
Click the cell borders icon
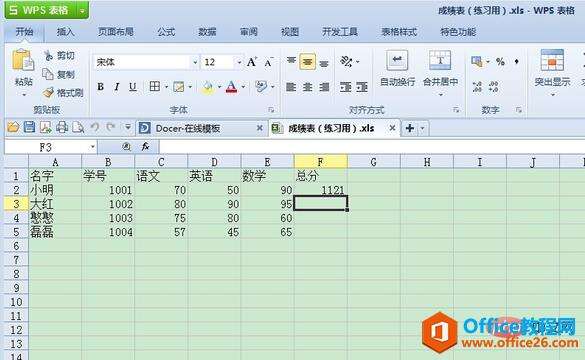pos(155,87)
